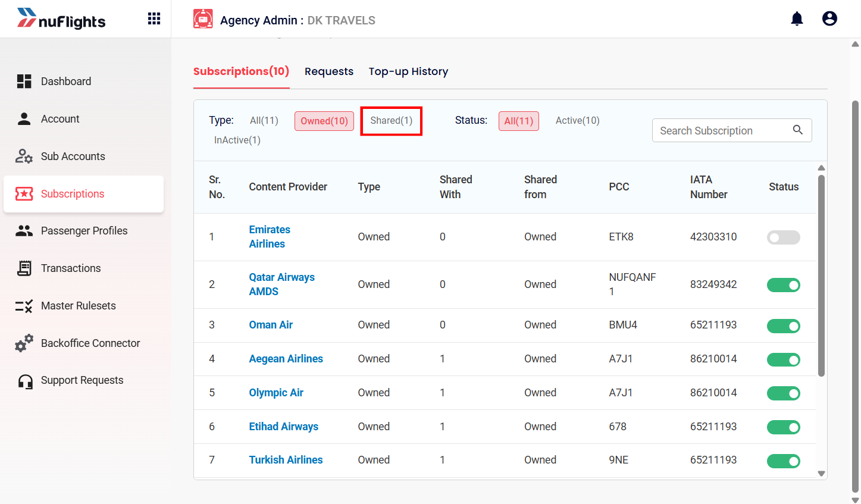Focus the Search Subscription field
Image resolution: width=861 pixels, height=504 pixels.
pyautogui.click(x=732, y=130)
